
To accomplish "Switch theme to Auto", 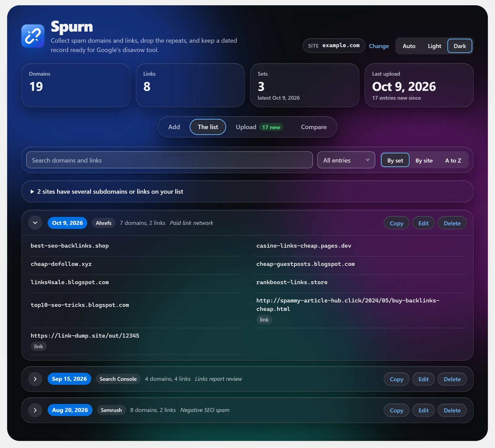I will pos(409,46).
